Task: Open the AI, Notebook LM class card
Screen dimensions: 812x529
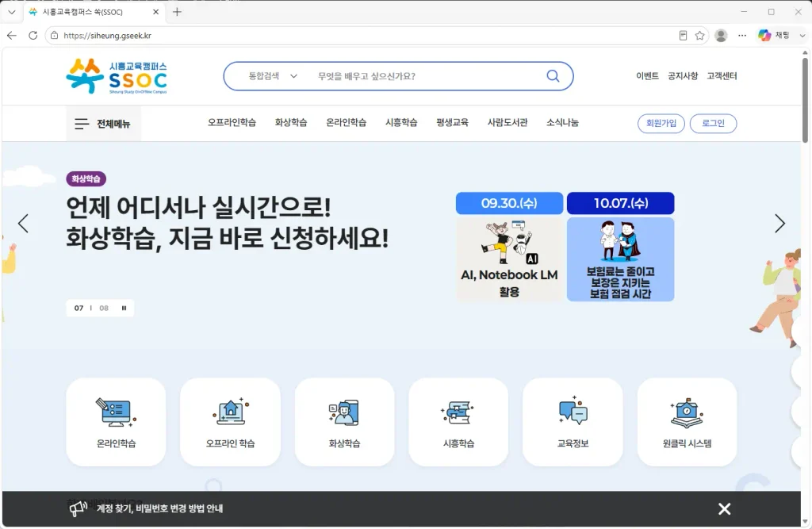Action: 510,259
